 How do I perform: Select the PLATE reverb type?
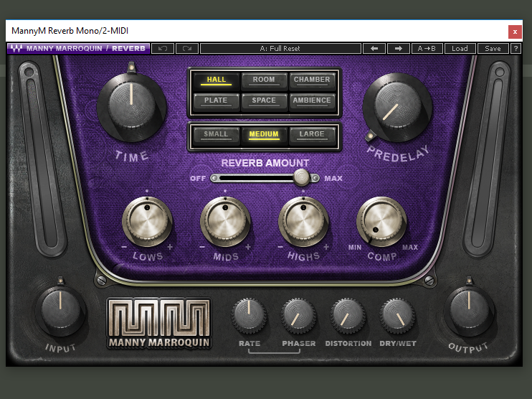pyautogui.click(x=216, y=101)
